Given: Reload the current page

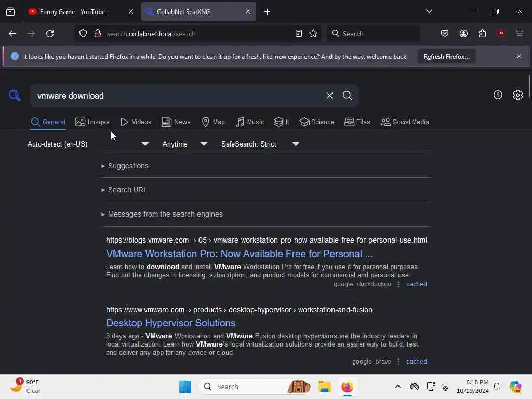Looking at the screenshot, I should point(50,34).
